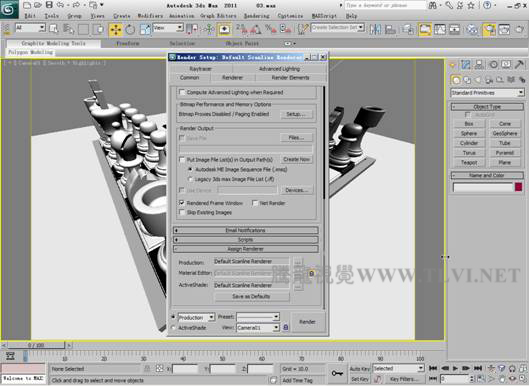Click the Teapot object type button
Viewport: 529px width, 386px height.
pos(469,162)
